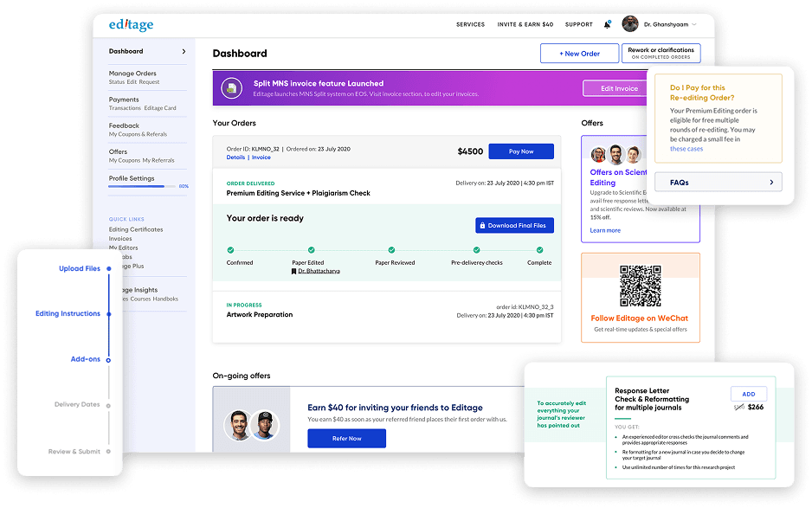This screenshot has height=508, width=812.
Task: Expand the Dr. Ghanshyaam account dropdown arrow
Action: (694, 24)
